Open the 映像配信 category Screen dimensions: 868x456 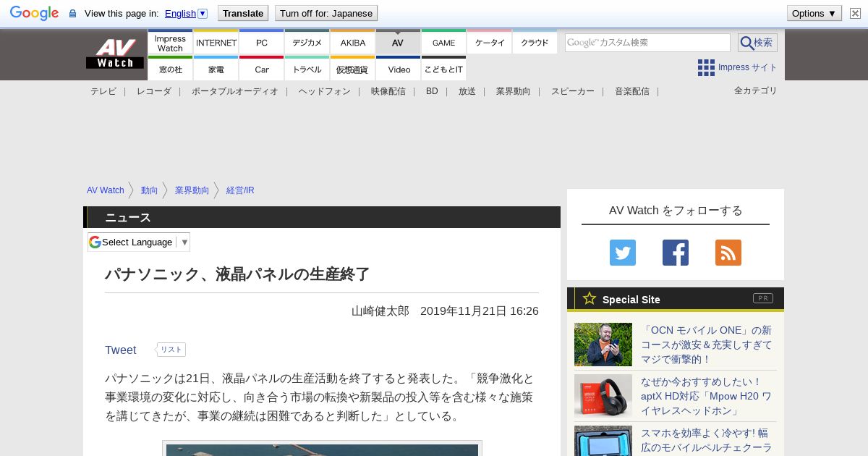coord(388,91)
